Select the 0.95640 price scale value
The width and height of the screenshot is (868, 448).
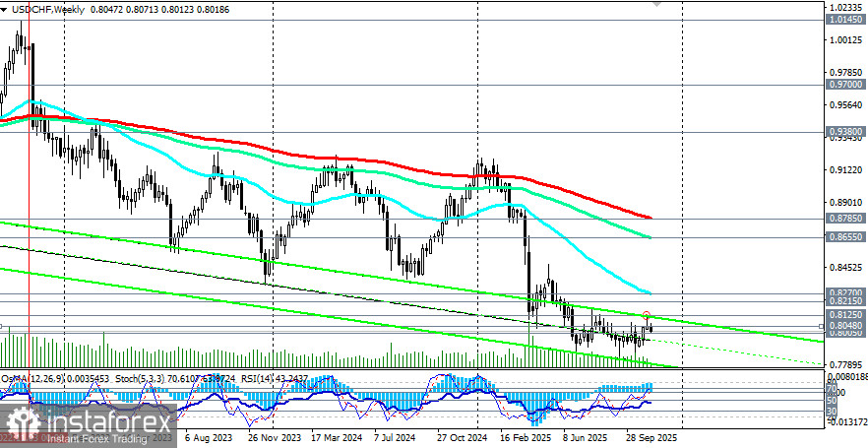[847, 105]
